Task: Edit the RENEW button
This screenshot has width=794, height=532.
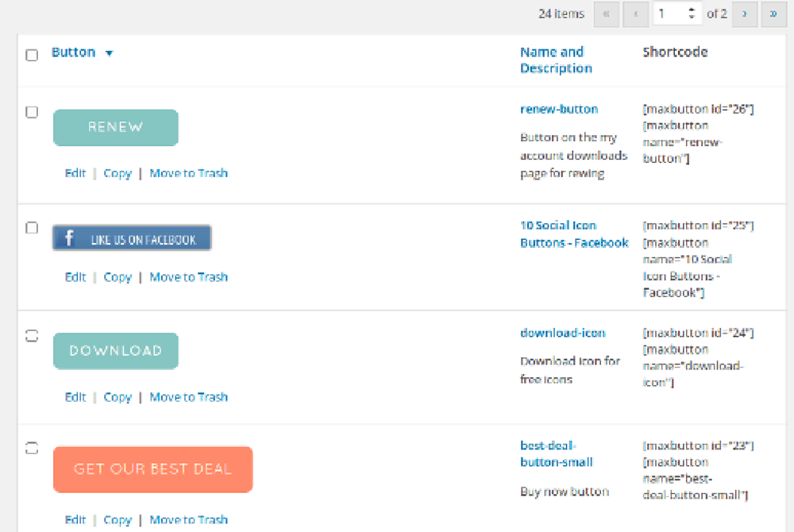Action: click(75, 173)
